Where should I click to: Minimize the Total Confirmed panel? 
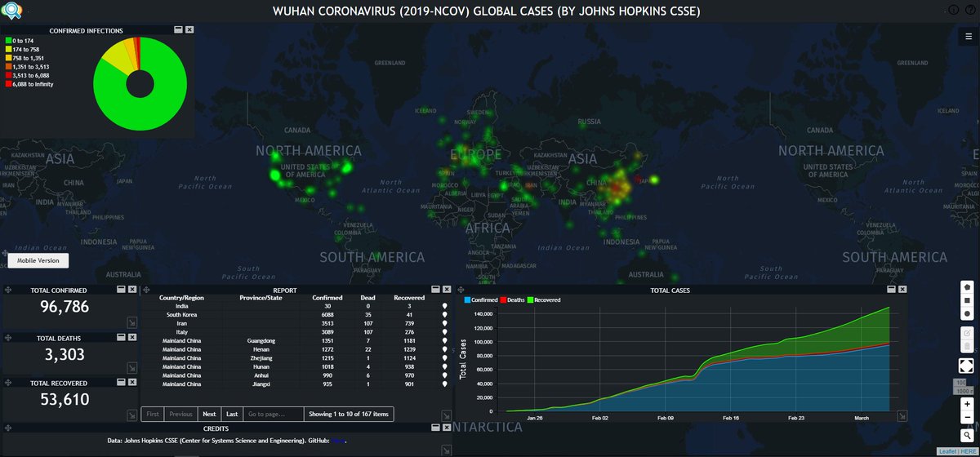coord(120,290)
